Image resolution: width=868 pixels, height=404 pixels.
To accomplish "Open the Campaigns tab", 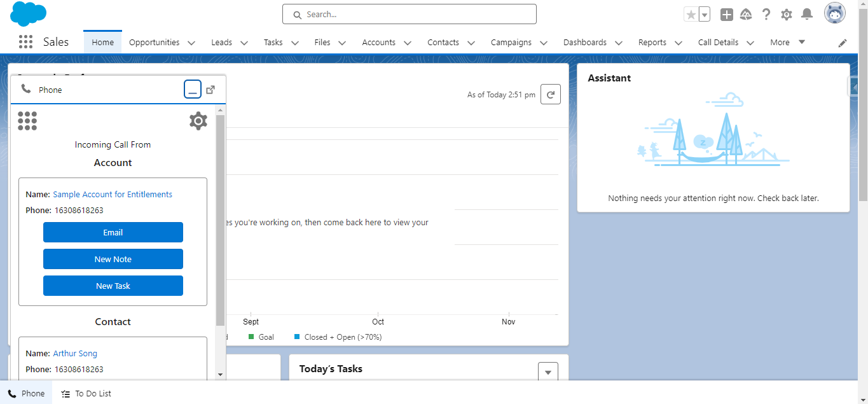I will 511,43.
